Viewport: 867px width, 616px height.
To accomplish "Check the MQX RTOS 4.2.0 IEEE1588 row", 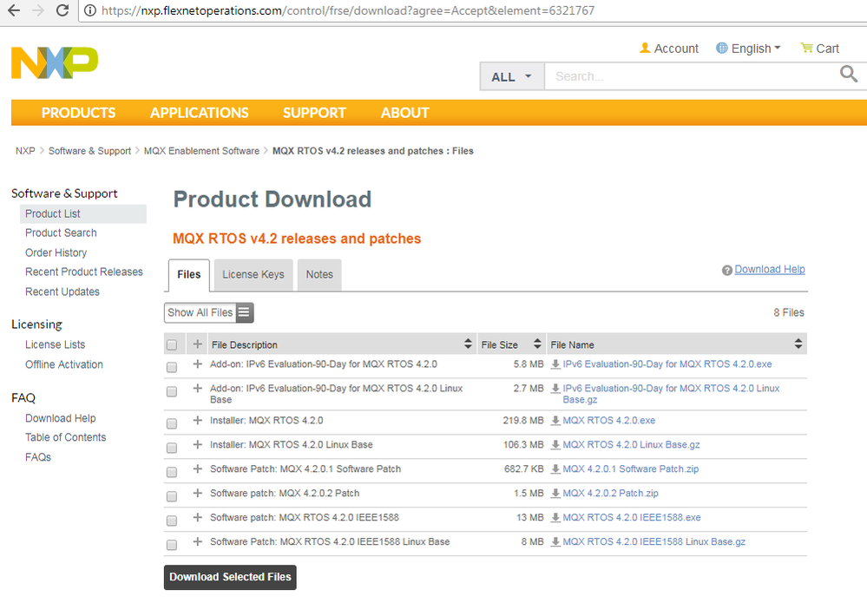I will pyautogui.click(x=172, y=521).
